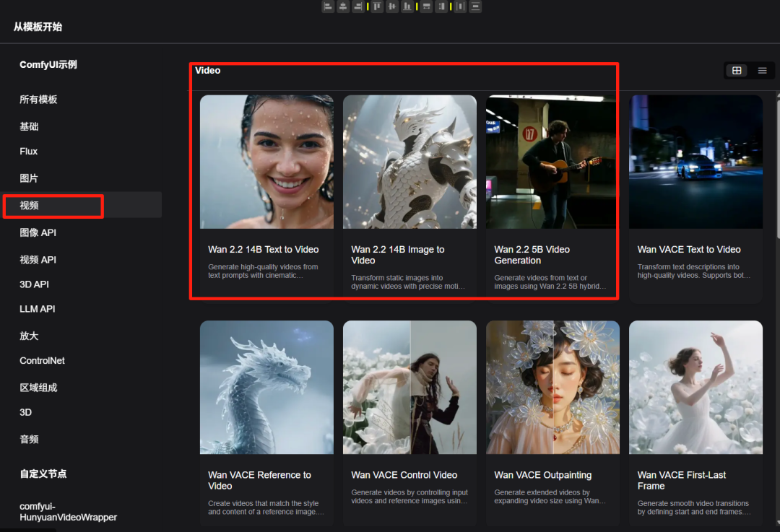Click the match height icon
Viewport: 780px width, 532px height.
click(441, 6)
